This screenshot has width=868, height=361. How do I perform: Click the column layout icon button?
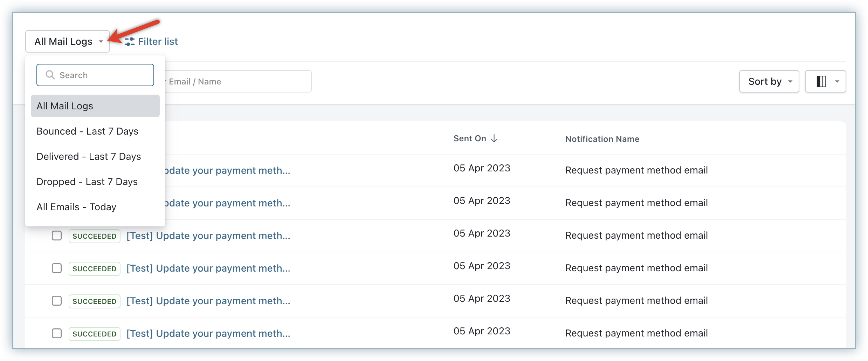(821, 81)
